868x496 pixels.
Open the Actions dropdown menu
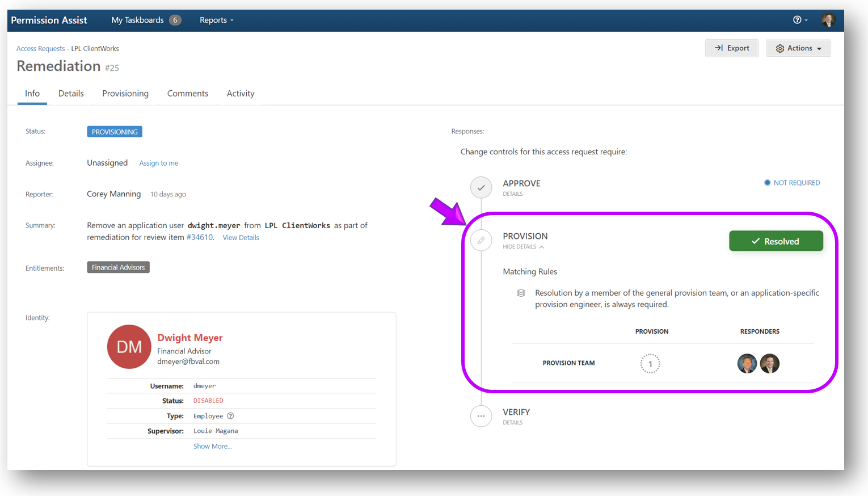pyautogui.click(x=798, y=48)
